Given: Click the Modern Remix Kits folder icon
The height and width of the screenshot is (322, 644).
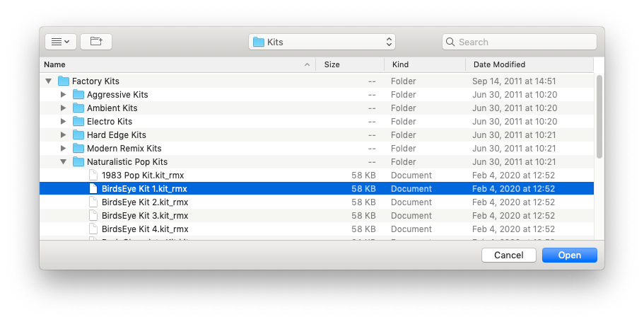Looking at the screenshot, I should [x=78, y=149].
